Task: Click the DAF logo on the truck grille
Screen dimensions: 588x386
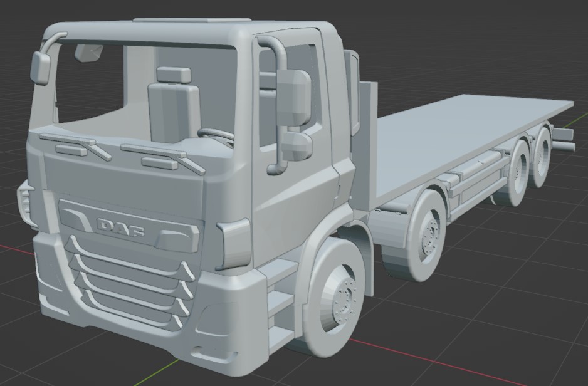Action: (121, 227)
